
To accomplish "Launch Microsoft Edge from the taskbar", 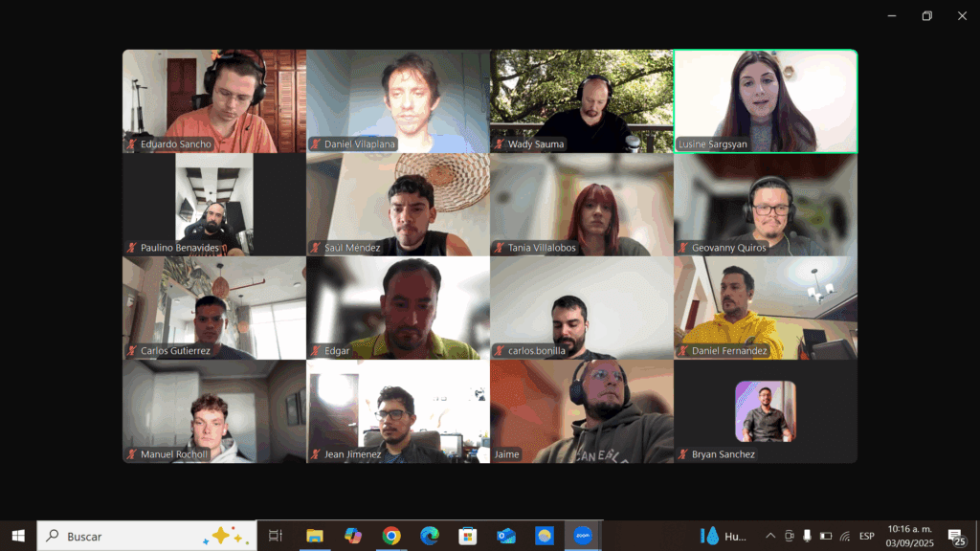I will [x=430, y=536].
